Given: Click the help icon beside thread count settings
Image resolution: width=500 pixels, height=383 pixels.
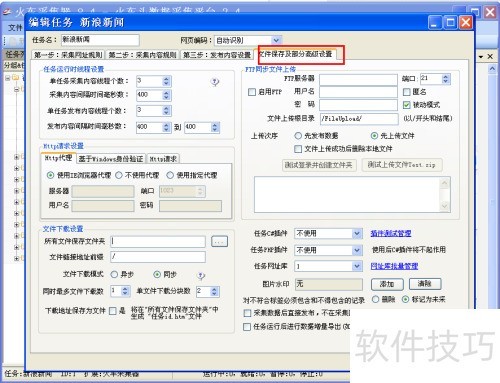Looking at the screenshot, I should (215, 82).
